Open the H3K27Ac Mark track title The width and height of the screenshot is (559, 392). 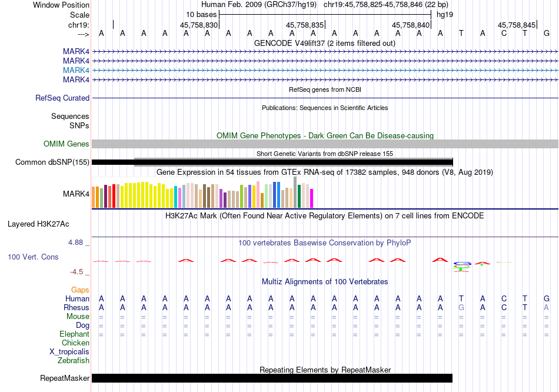pos(325,216)
